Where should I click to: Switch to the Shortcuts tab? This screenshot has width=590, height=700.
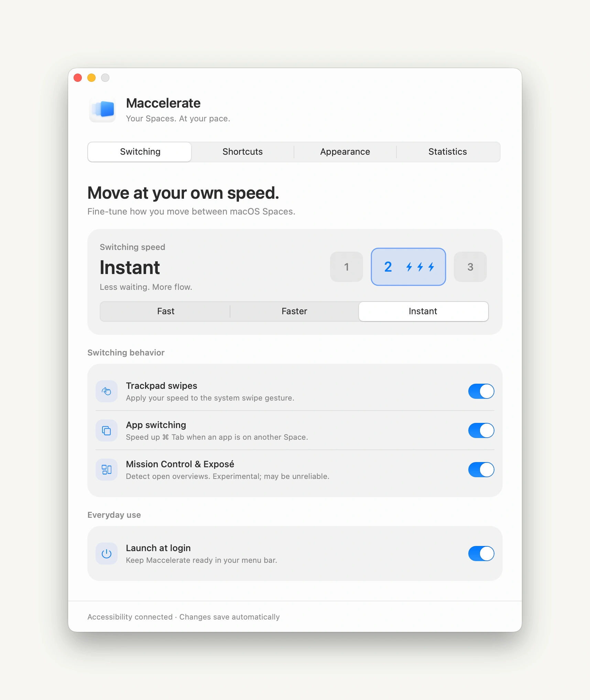point(242,152)
